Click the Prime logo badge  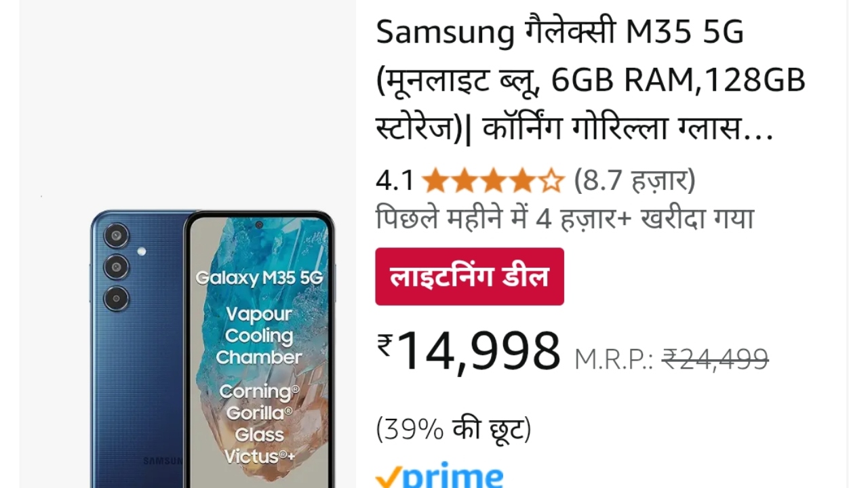[x=439, y=476]
